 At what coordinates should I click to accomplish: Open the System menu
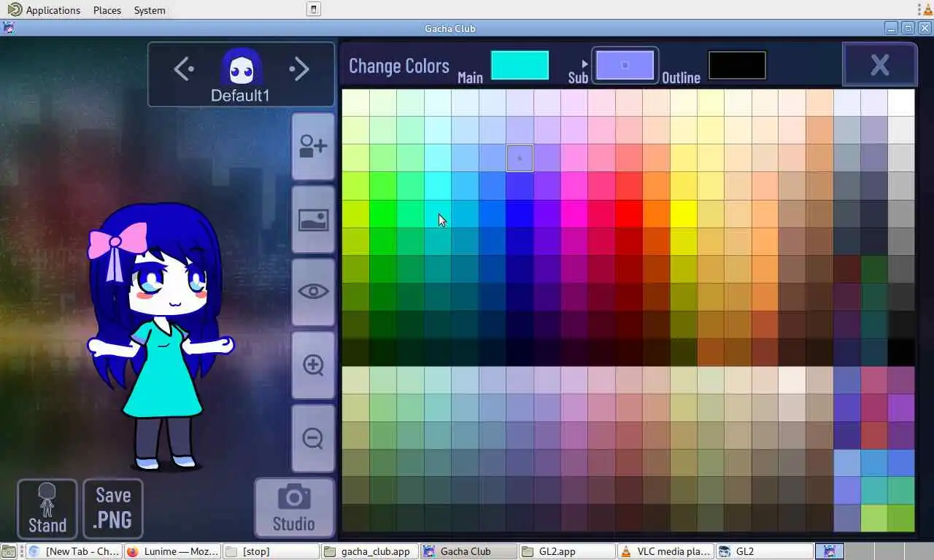150,10
